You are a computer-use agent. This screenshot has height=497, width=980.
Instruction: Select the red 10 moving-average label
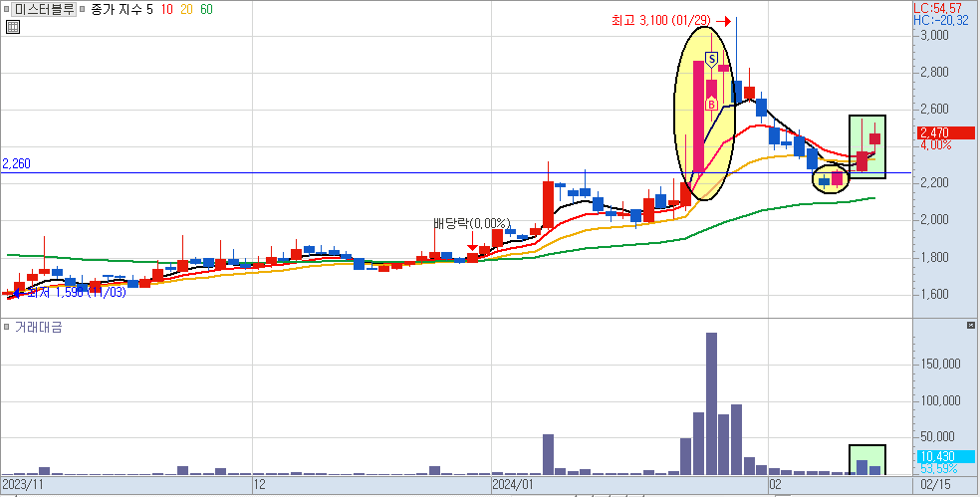click(x=167, y=10)
